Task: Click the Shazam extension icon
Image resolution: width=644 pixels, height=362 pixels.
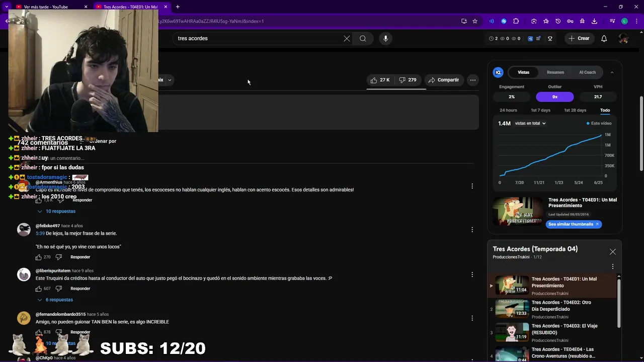Action: pos(504,21)
